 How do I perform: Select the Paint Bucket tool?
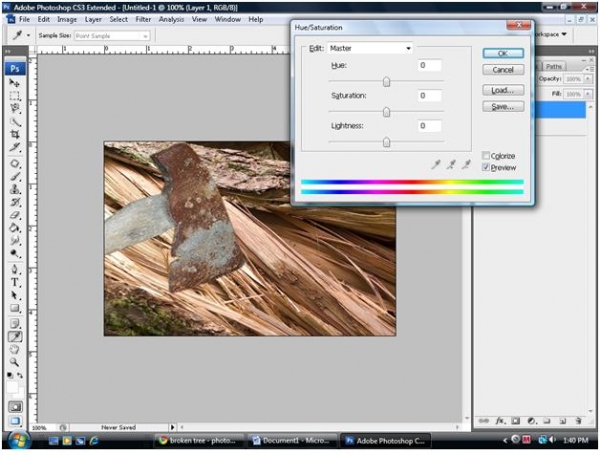click(x=15, y=228)
